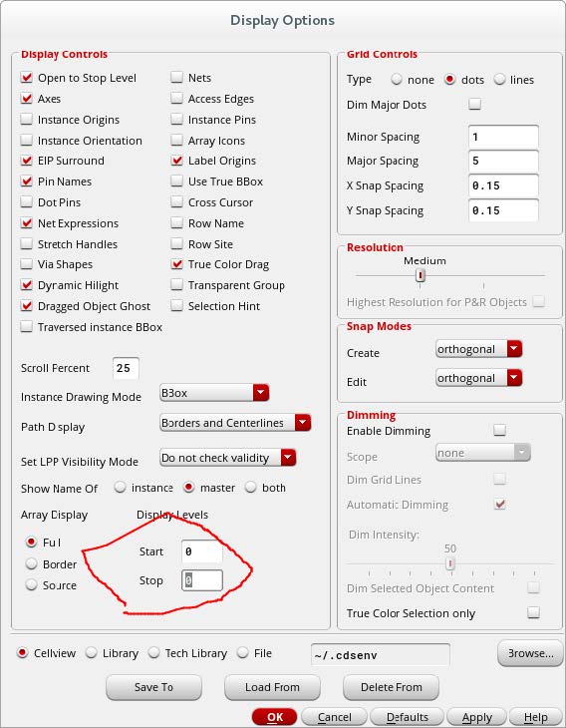Select the Cellview radio option
This screenshot has height=728, width=566.
[22, 653]
